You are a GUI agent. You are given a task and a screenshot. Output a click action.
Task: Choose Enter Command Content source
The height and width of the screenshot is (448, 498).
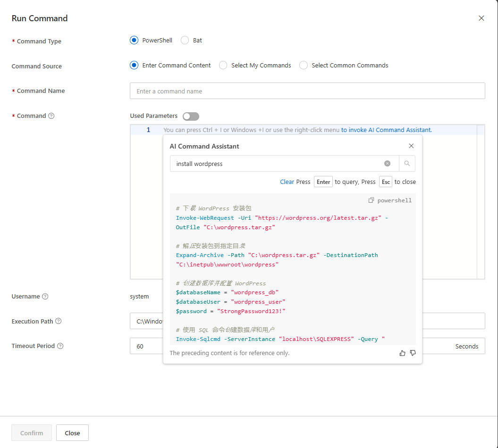click(134, 66)
